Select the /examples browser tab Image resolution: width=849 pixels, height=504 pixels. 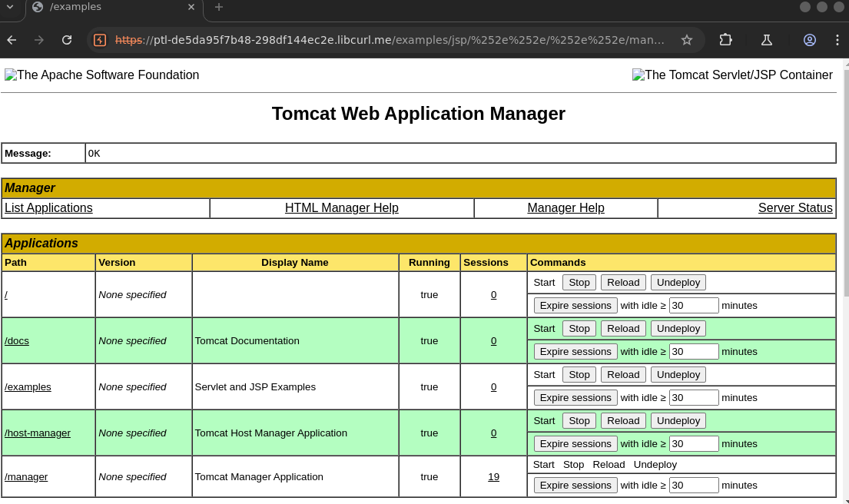tap(114, 8)
